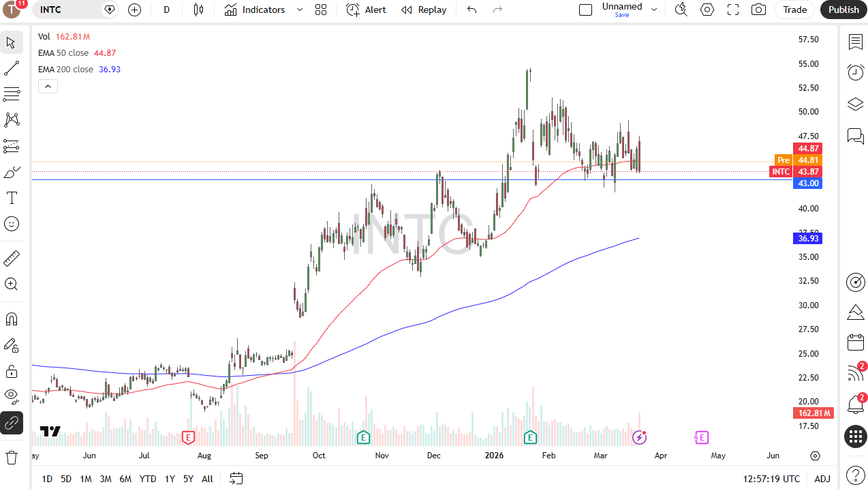Image resolution: width=868 pixels, height=489 pixels.
Task: Select the trend line drawing tool
Action: click(x=12, y=68)
